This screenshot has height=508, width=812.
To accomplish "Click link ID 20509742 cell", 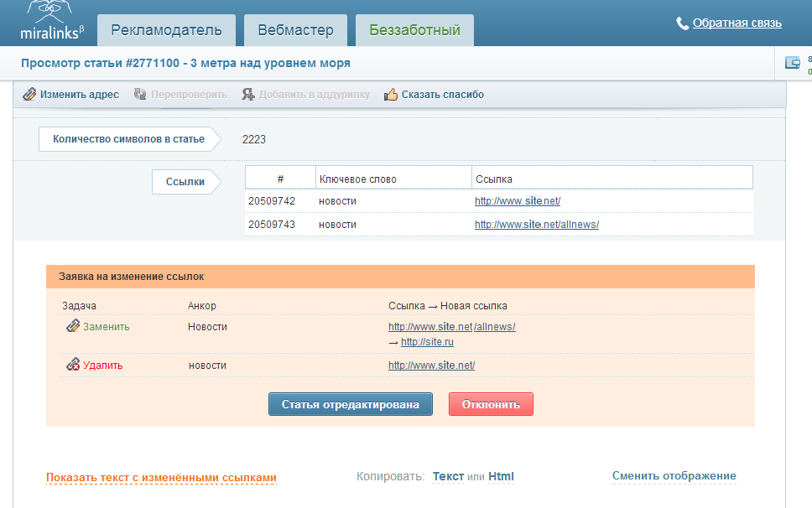I will (x=271, y=200).
